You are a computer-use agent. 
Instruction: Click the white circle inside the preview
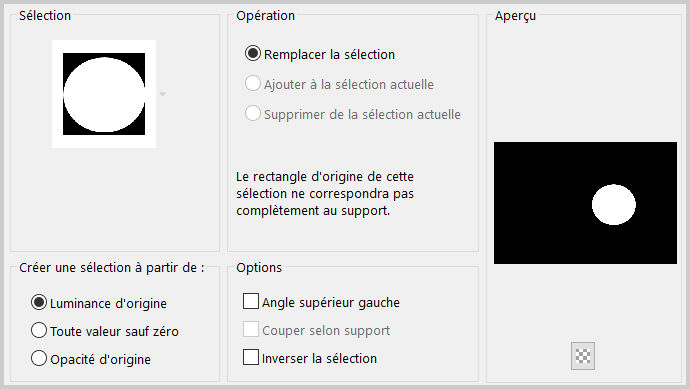coord(613,205)
